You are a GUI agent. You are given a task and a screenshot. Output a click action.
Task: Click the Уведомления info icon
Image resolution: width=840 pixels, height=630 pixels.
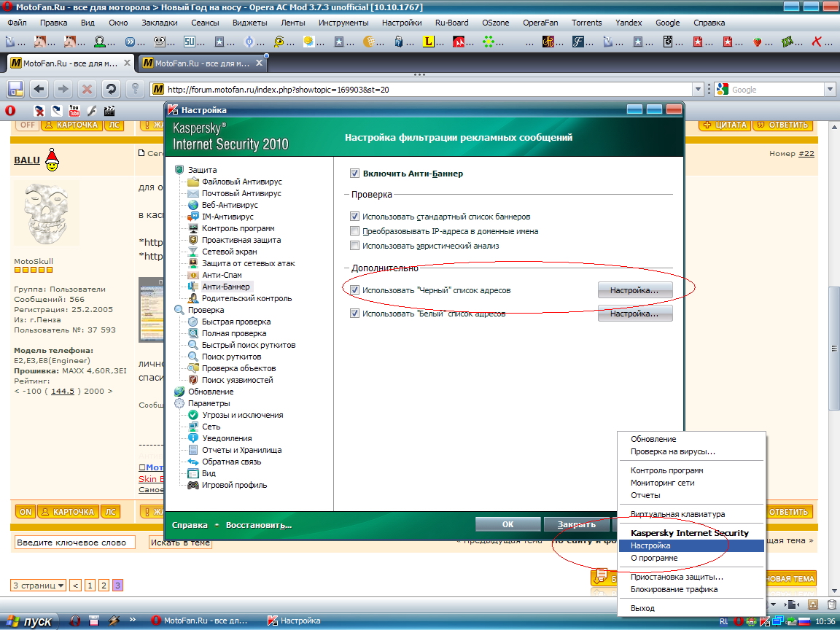193,438
